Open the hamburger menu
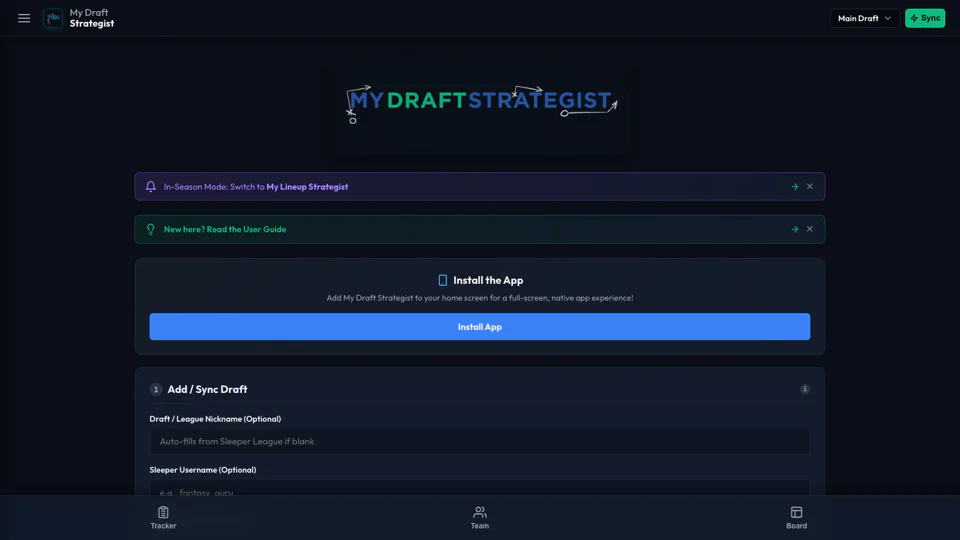This screenshot has height=540, width=960. [24, 18]
